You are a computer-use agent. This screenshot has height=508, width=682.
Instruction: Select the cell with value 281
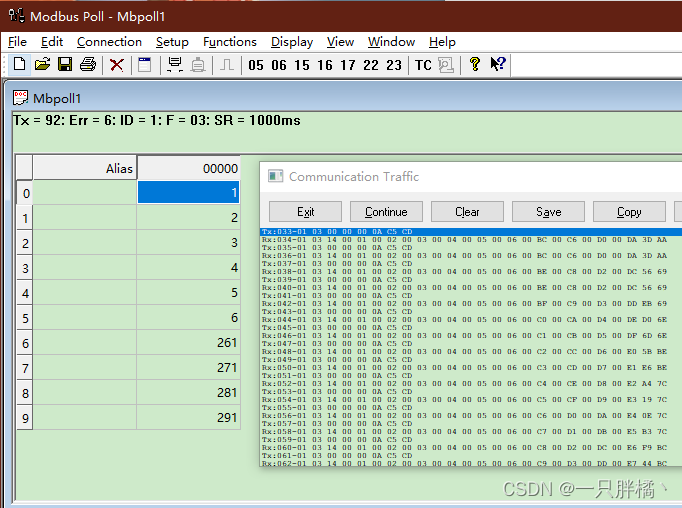coord(188,392)
